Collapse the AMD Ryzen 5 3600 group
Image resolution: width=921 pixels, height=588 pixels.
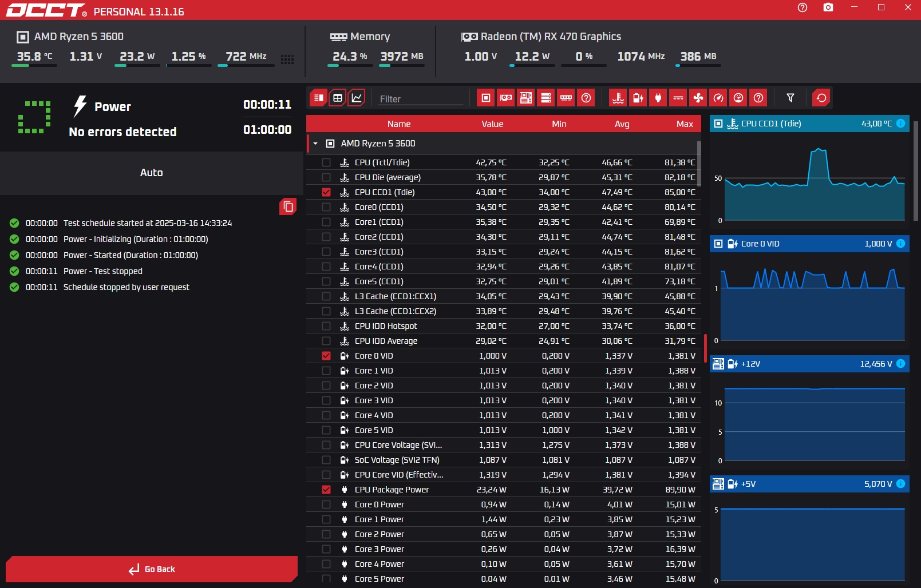pyautogui.click(x=315, y=144)
